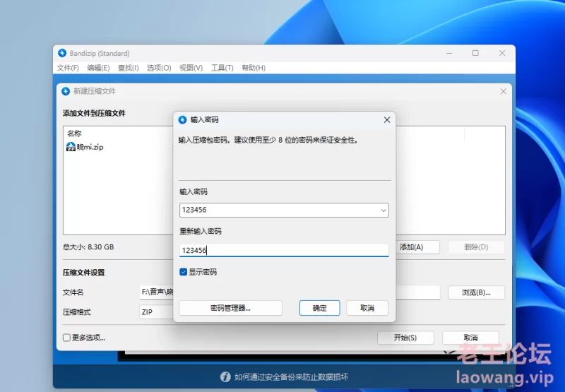Maximize the Bandizip main window

point(475,53)
